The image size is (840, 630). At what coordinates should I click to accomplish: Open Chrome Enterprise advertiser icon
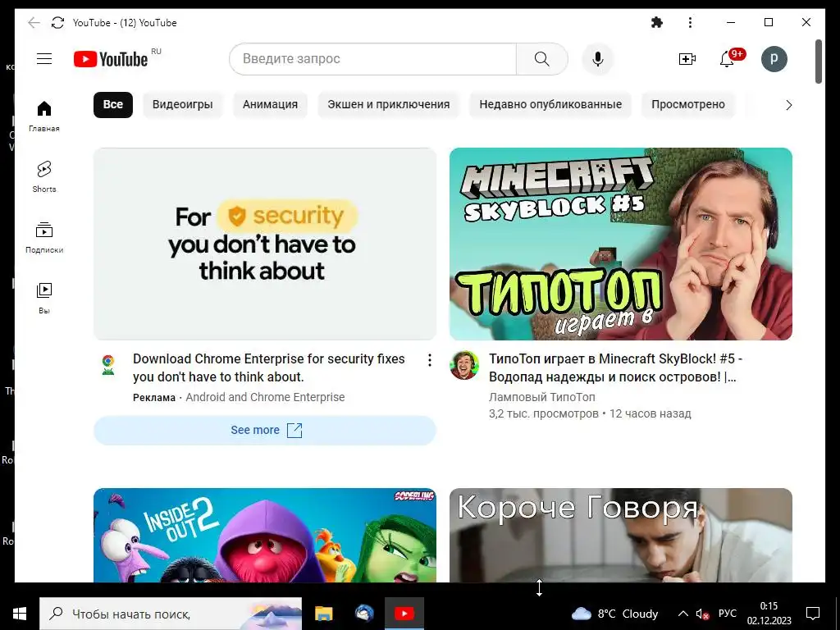tap(108, 365)
